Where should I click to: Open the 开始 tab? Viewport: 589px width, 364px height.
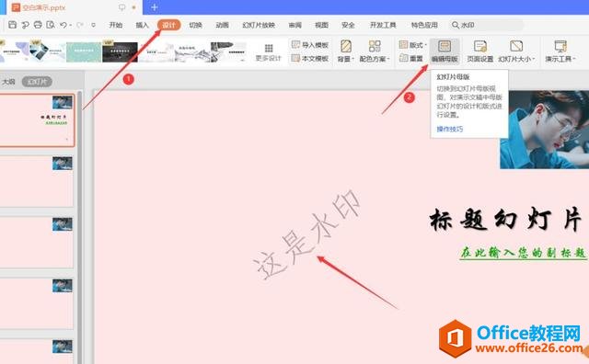pos(115,25)
